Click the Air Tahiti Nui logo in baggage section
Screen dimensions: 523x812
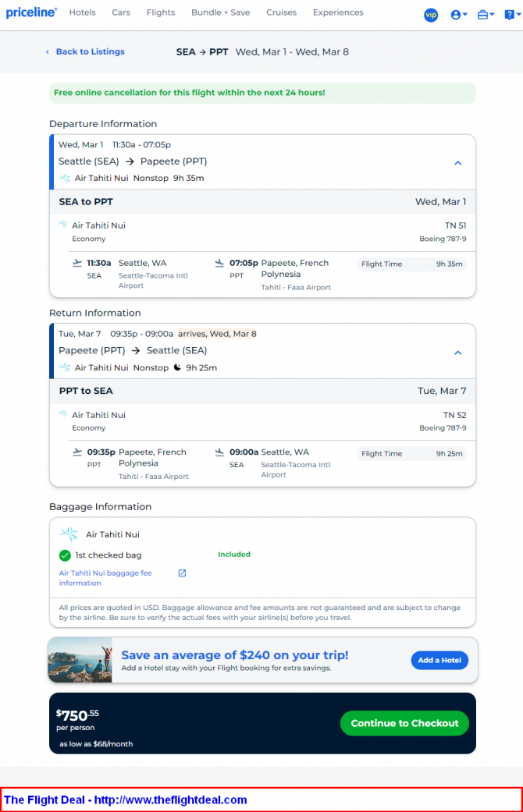click(69, 534)
